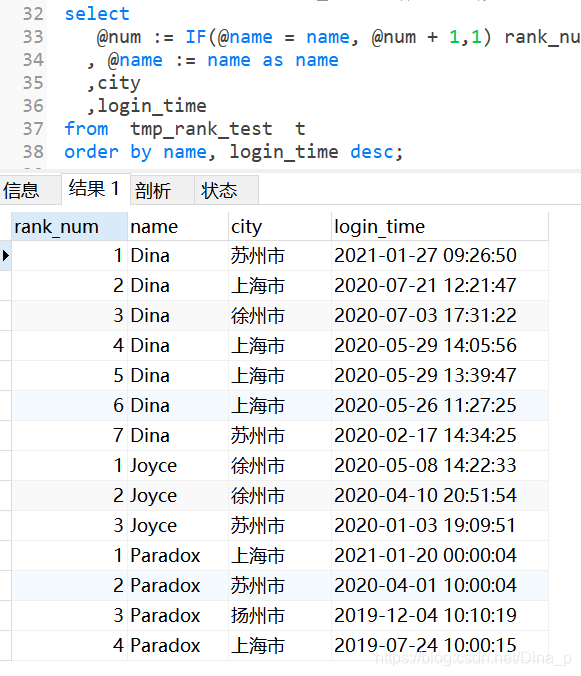581x676 pixels.
Task: Select cell 2020-05-26 11:27:25
Action: coord(440,405)
